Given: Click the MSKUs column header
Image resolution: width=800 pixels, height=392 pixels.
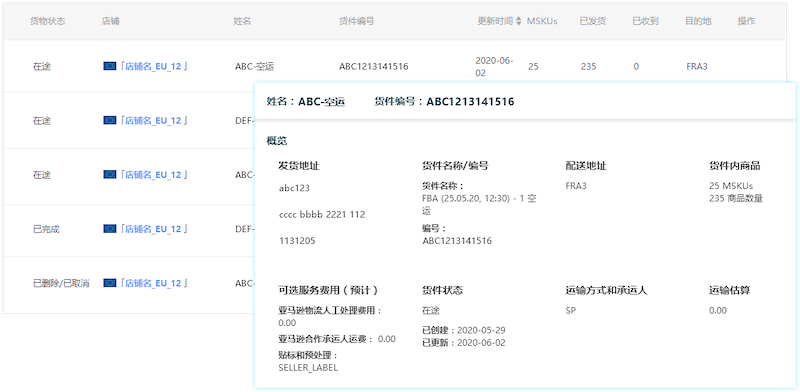Looking at the screenshot, I should (542, 21).
